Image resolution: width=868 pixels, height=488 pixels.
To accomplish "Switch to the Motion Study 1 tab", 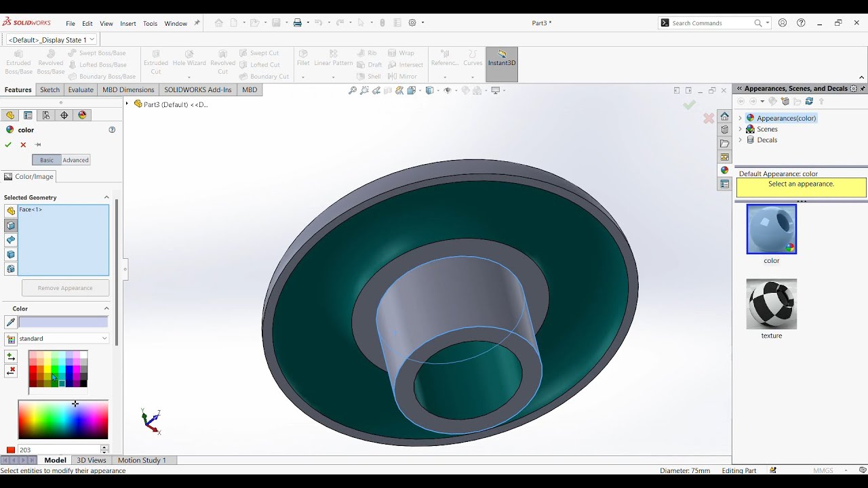I will pyautogui.click(x=142, y=460).
